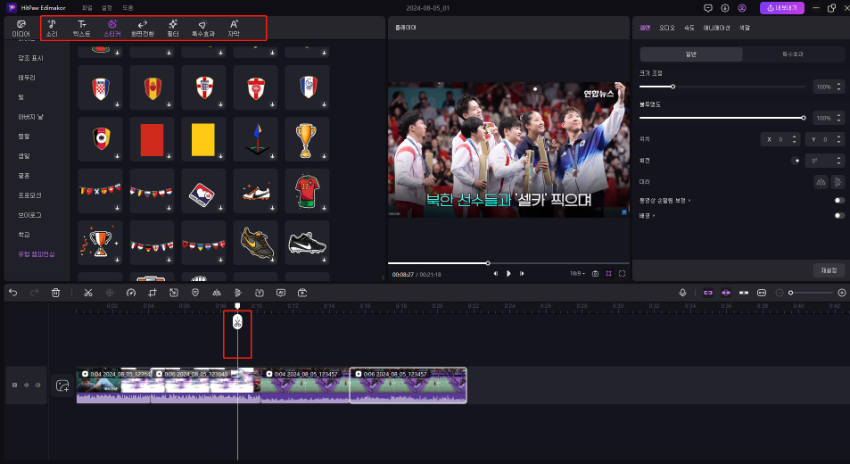Viewport: 850px width, 464px height.
Task: Open the 화면전환 (Transition) panel
Action: point(142,27)
